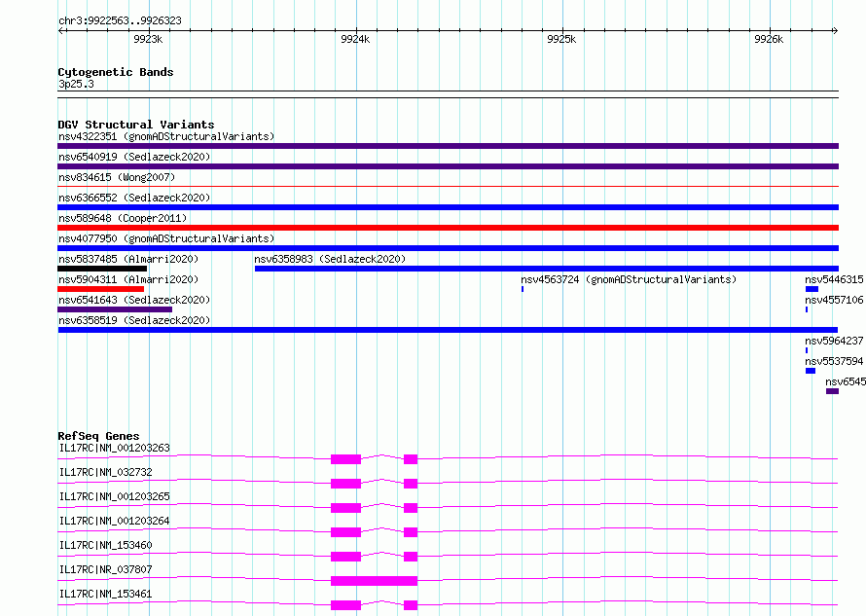This screenshot has height=616, width=866.
Task: Select the purple bar of nsv6541643
Action: pyautogui.click(x=115, y=309)
